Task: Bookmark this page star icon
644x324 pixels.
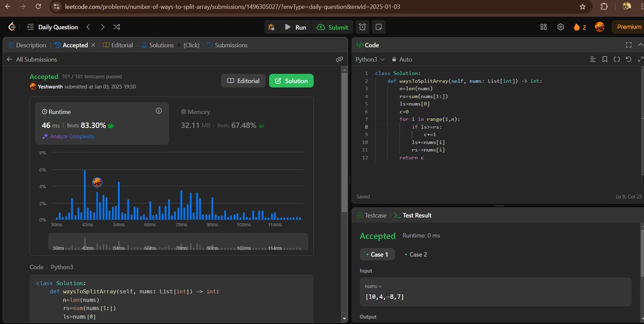Action: click(x=582, y=6)
